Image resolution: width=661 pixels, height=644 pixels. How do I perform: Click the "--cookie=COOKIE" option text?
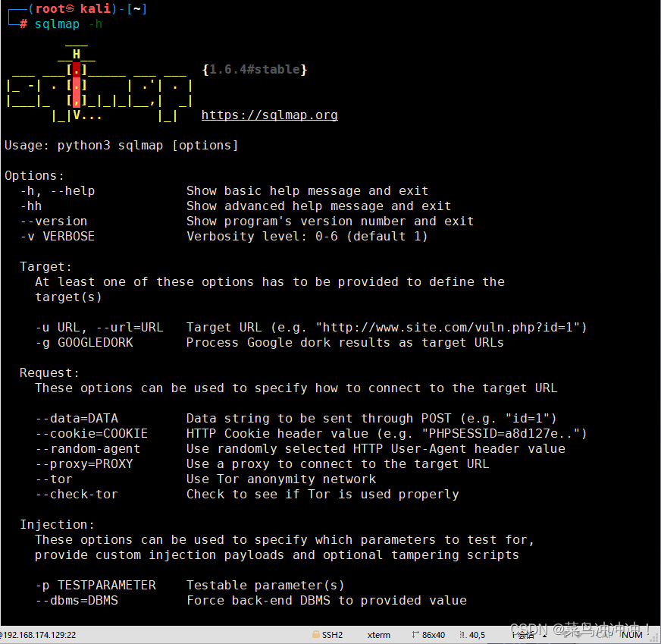coord(92,434)
